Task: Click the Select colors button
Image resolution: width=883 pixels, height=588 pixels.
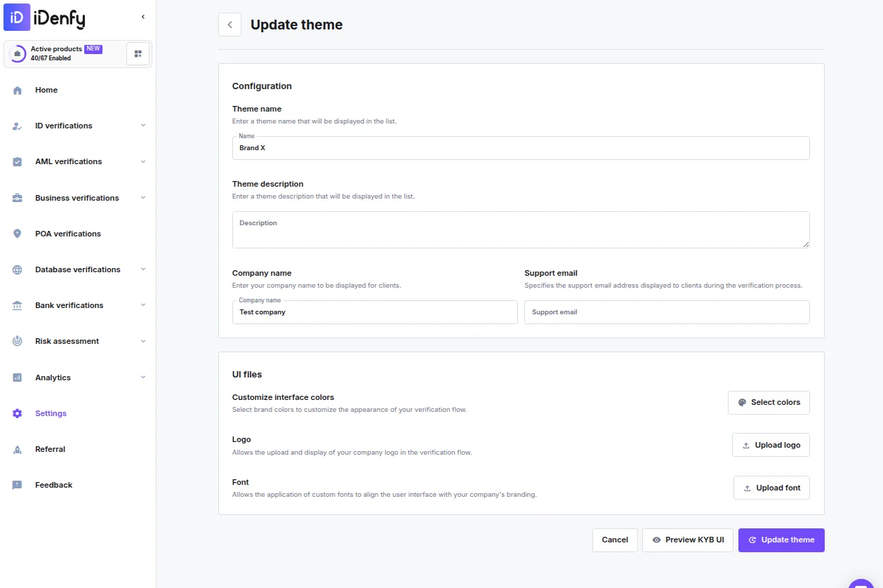Action: (769, 403)
